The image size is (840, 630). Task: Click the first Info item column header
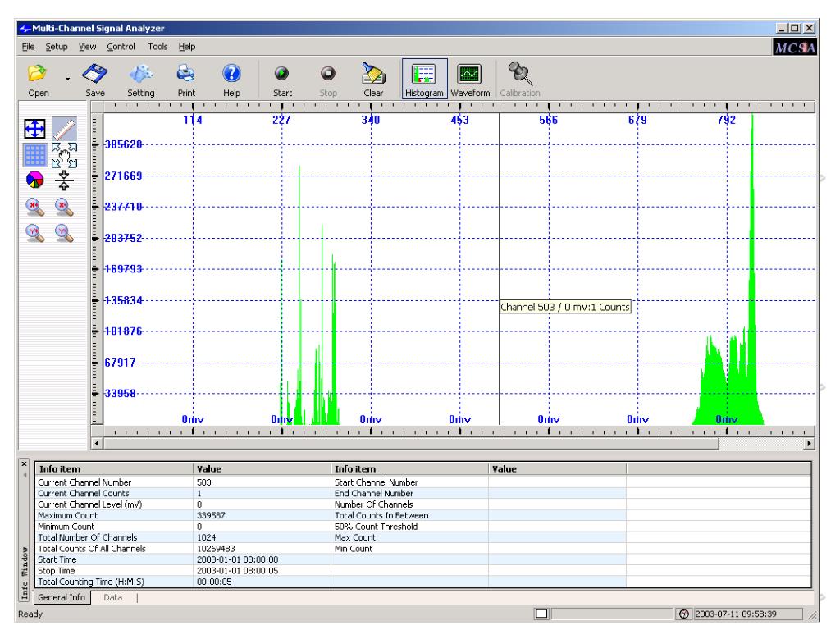pos(113,468)
